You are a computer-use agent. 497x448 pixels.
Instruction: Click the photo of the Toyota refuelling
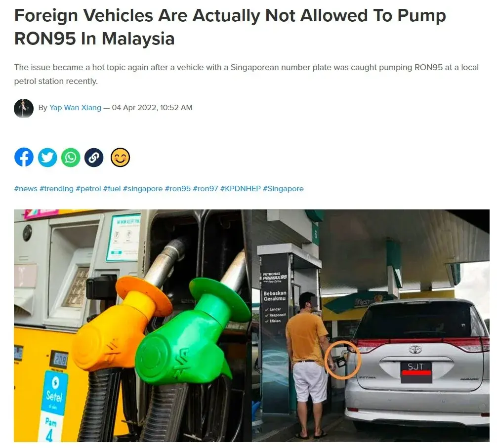click(x=371, y=326)
